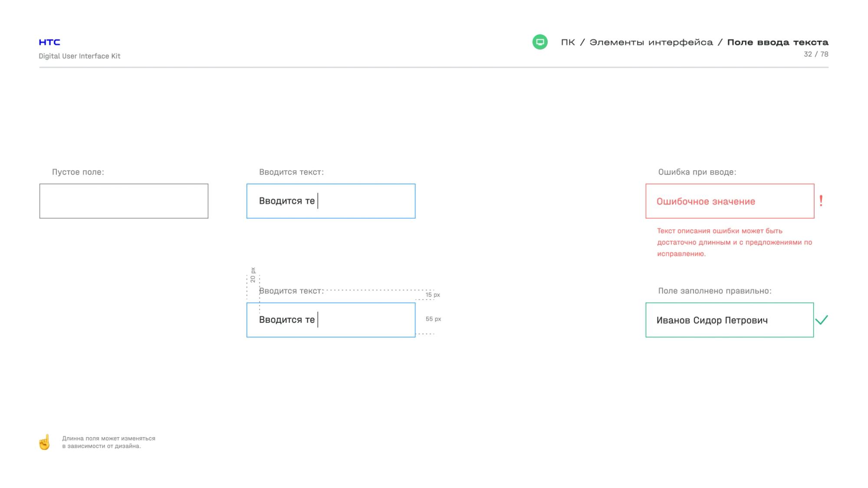The image size is (868, 488).
Task: Click the Иванов Сидор Петрович input field
Action: pos(730,320)
